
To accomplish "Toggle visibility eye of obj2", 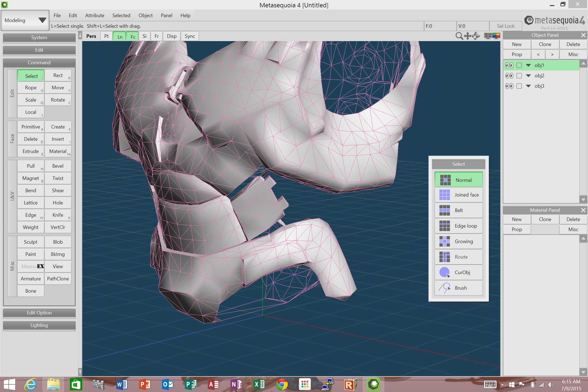I will [509, 76].
